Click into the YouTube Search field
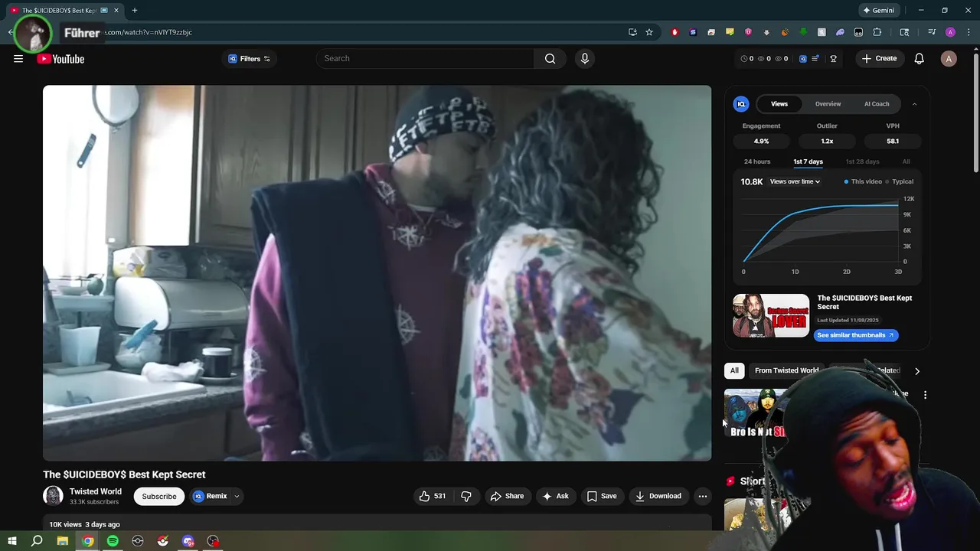Viewport: 980px width, 551px height. click(425, 59)
